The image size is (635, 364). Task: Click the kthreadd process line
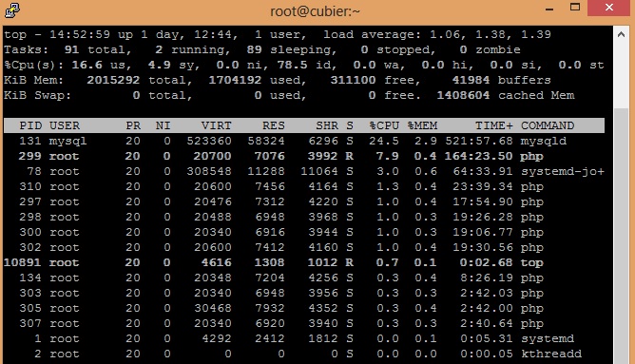pos(304,354)
